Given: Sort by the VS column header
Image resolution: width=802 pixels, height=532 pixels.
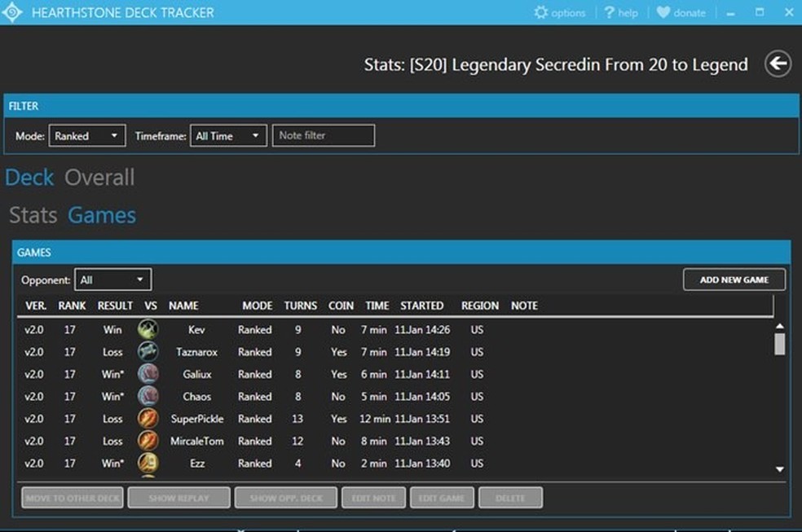Looking at the screenshot, I should pos(150,306).
